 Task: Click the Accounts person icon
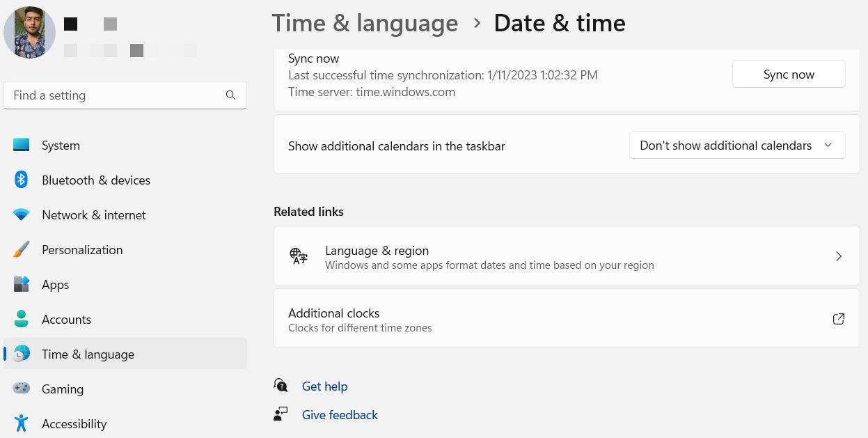[22, 320]
